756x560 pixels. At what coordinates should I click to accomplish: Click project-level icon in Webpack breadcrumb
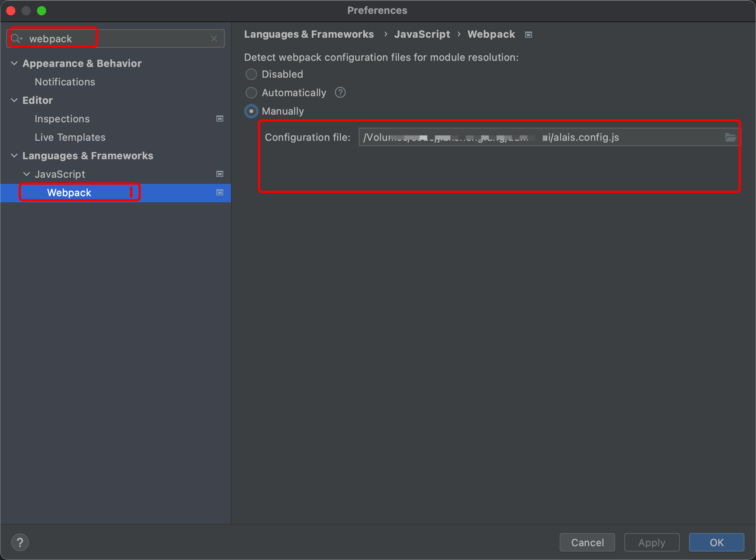pos(529,35)
